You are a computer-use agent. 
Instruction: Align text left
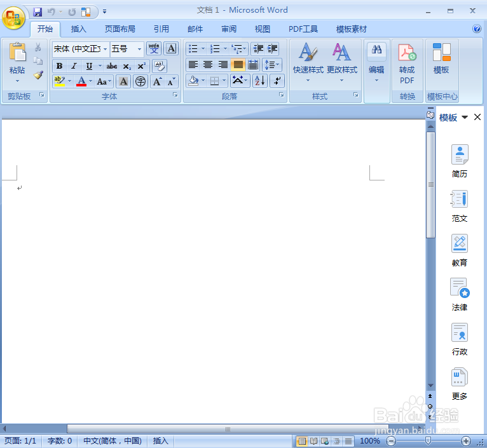point(193,65)
